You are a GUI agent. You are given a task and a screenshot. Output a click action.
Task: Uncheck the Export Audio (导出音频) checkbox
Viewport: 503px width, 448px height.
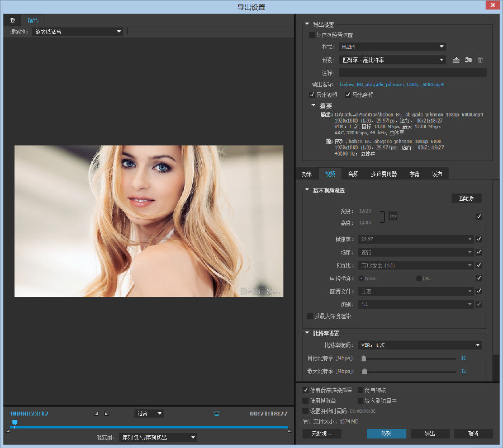(x=348, y=95)
